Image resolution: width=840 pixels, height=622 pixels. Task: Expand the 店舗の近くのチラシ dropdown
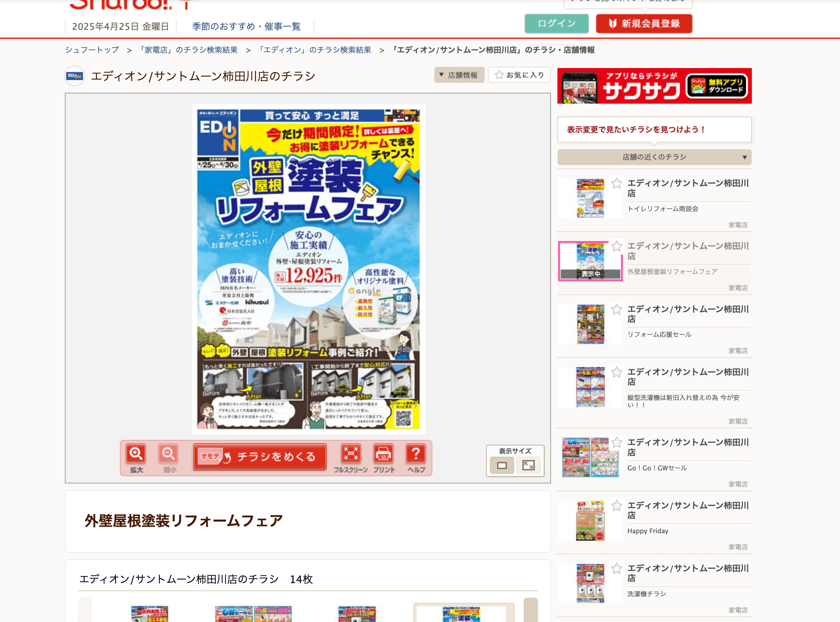click(x=654, y=157)
